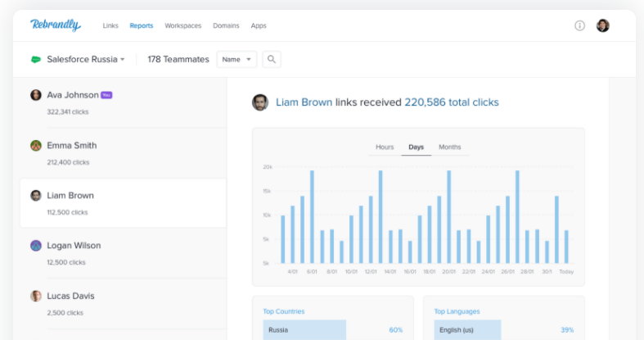Click Liam Brown's avatar in report header

click(260, 102)
